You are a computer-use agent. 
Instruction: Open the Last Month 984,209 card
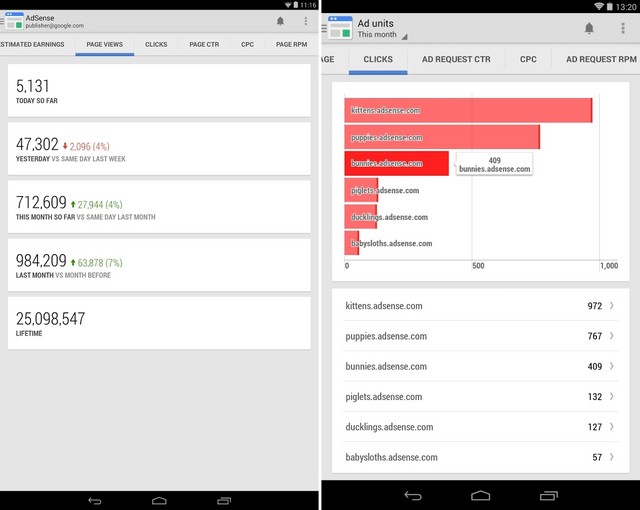pos(159,265)
